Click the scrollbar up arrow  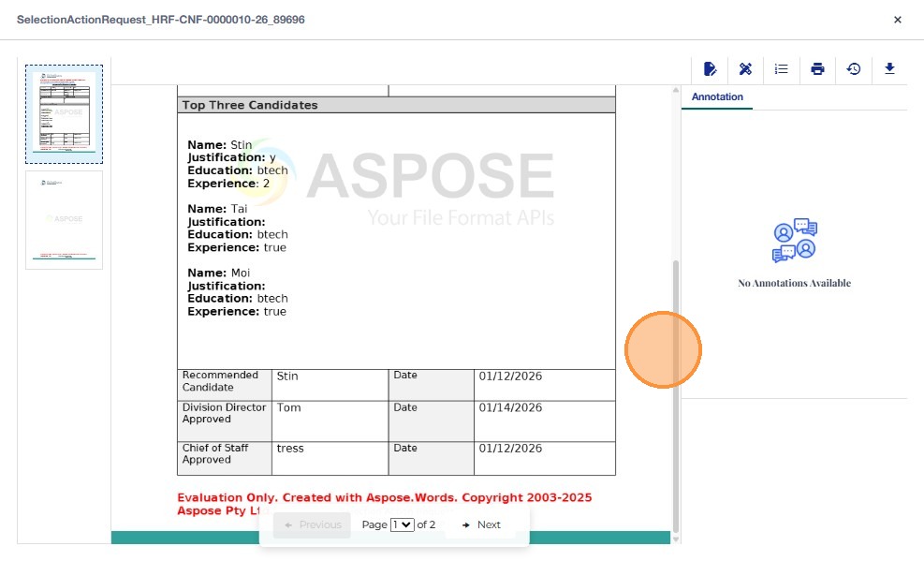[x=675, y=91]
